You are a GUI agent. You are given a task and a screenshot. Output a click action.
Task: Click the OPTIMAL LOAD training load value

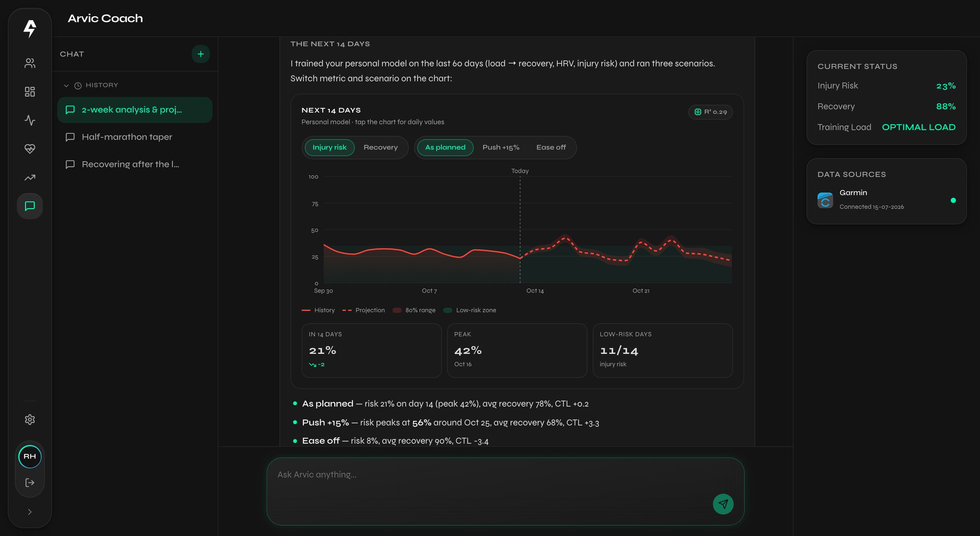click(x=918, y=127)
